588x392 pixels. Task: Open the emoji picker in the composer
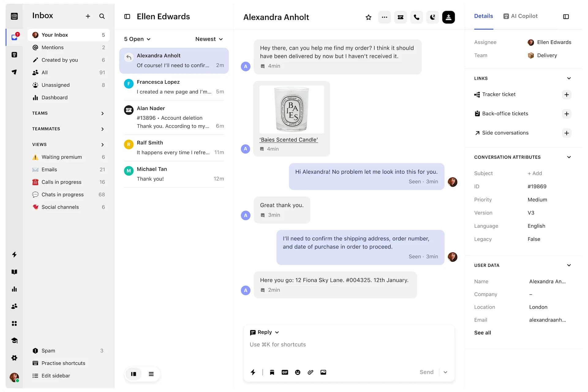297,372
